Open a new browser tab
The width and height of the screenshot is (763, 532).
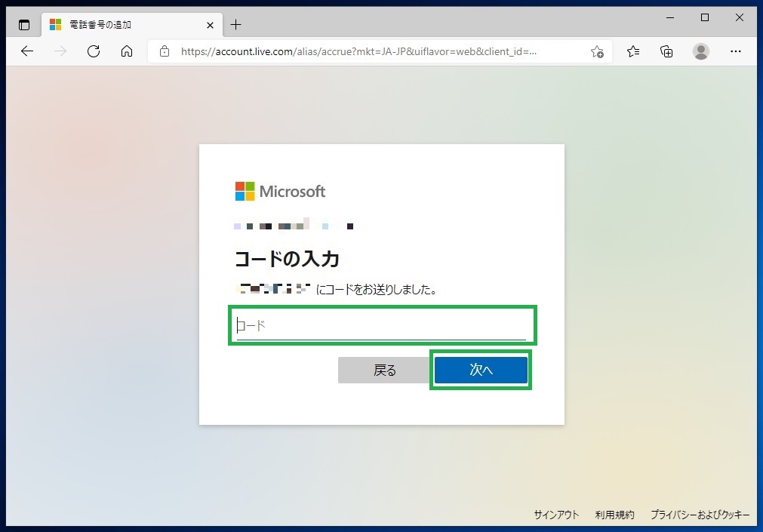pos(236,25)
